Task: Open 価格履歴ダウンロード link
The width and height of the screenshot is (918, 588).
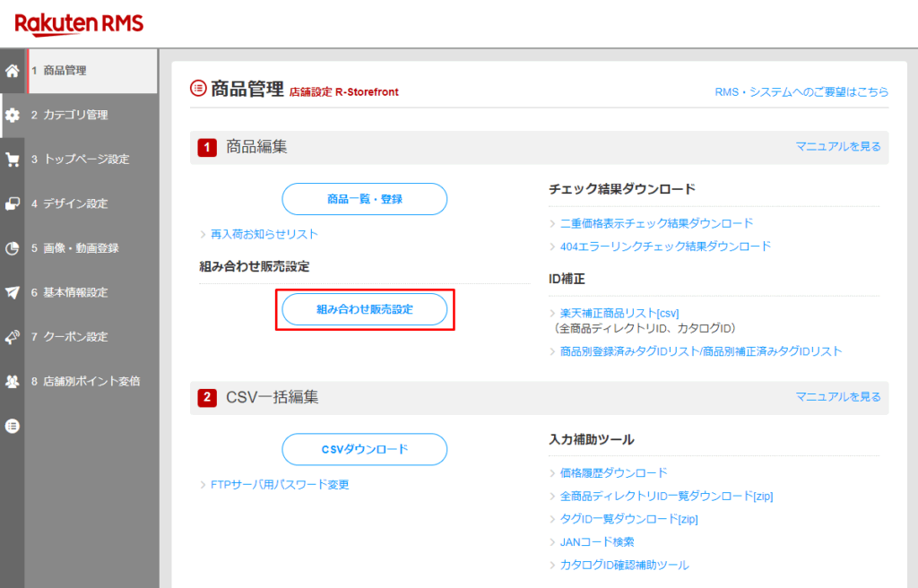Action: click(x=613, y=473)
